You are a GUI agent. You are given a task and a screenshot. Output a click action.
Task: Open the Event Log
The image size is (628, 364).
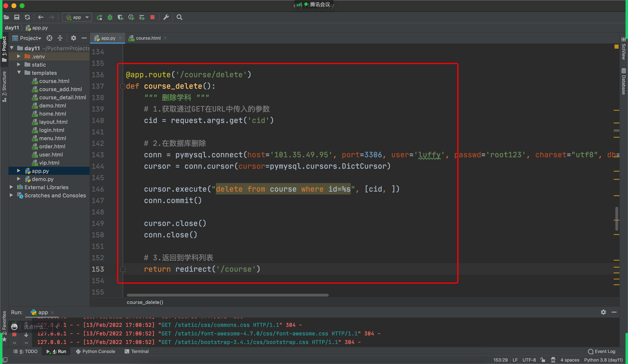[x=602, y=351]
